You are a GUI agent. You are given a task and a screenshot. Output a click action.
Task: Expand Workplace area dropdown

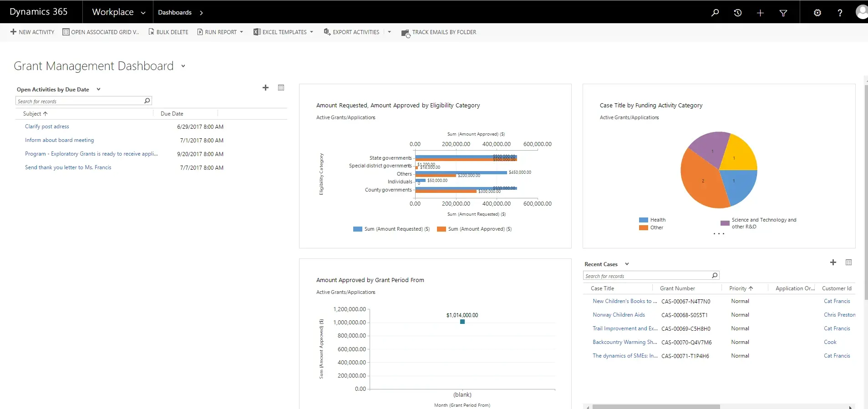coord(143,13)
